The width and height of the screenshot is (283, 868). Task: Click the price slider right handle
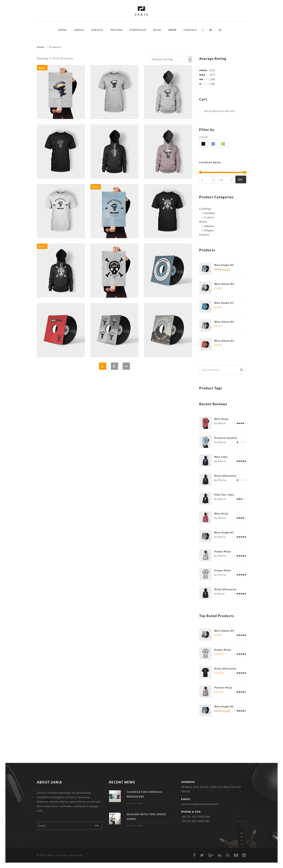245,172
